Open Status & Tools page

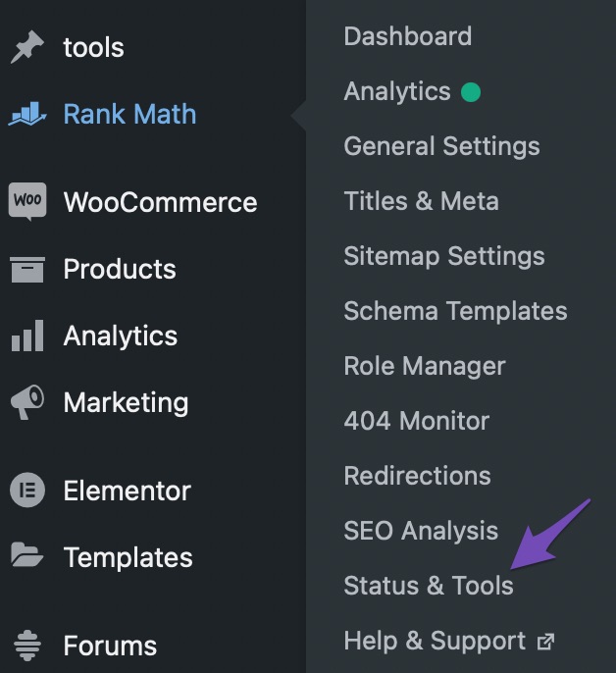(428, 586)
